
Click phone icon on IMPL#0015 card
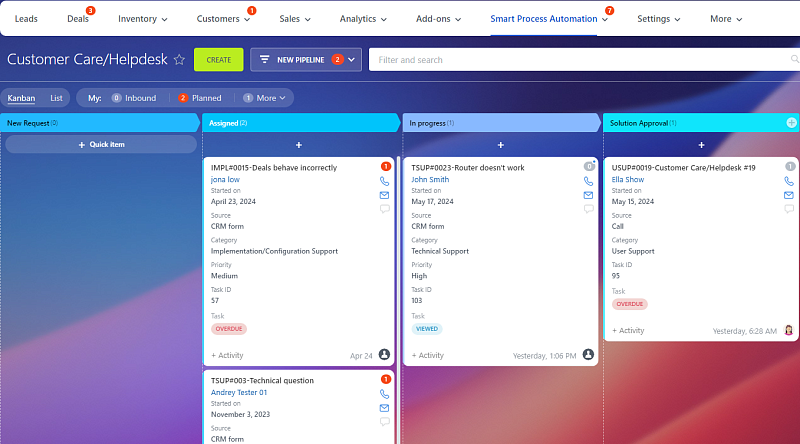[x=384, y=181]
